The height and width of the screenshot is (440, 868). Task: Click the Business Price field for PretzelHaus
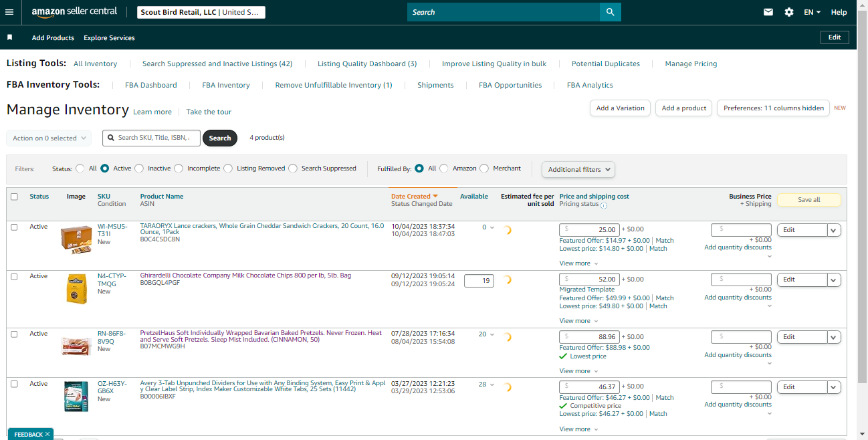(741, 337)
